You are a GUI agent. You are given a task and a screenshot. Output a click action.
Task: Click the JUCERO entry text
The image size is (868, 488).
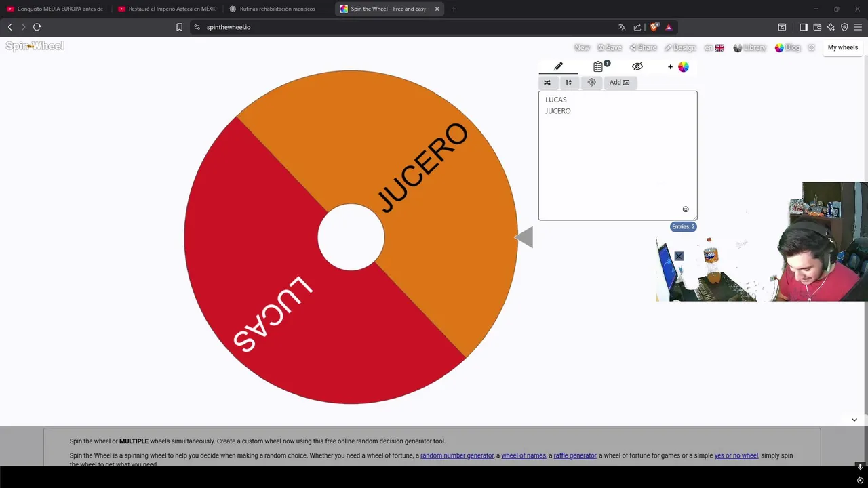557,111
